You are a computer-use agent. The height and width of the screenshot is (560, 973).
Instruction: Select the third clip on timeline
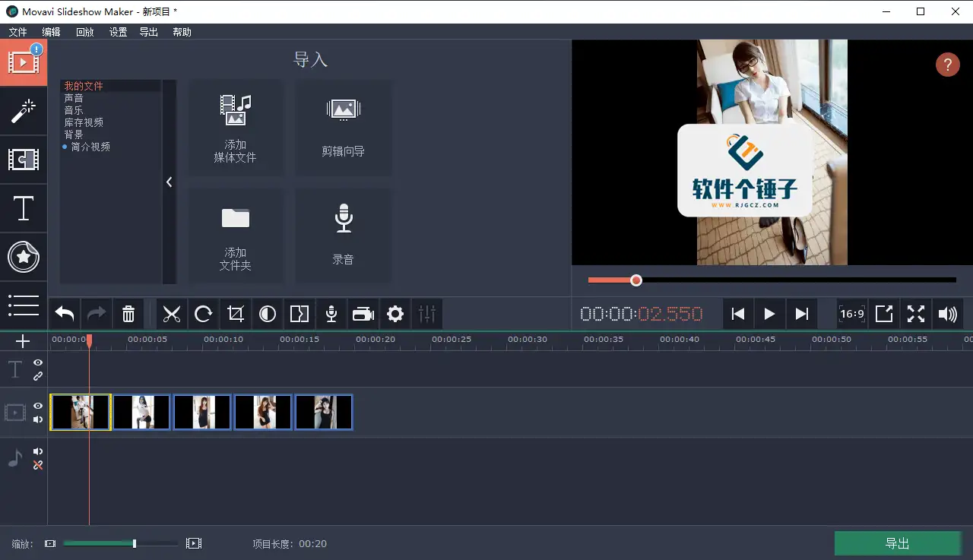202,412
